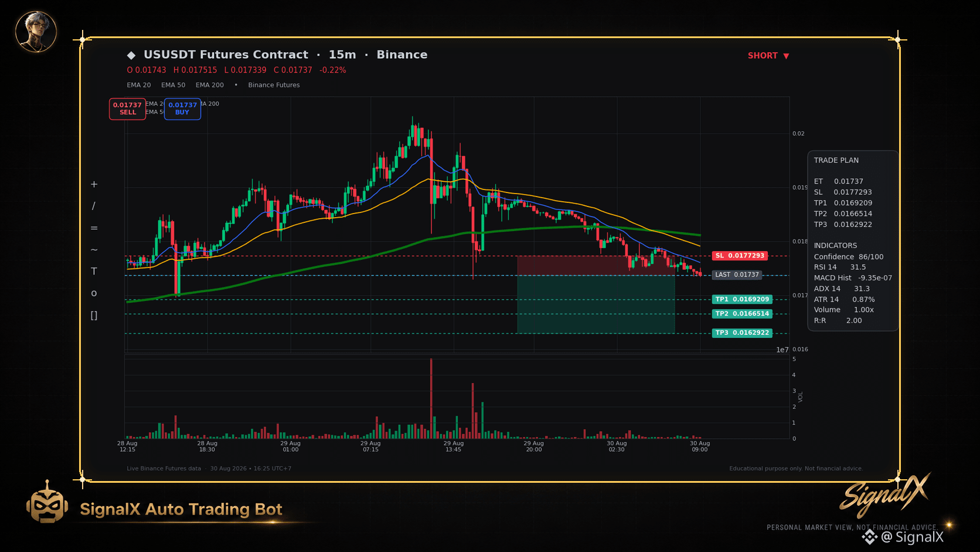Activate the "T" text annotation tool
The width and height of the screenshot is (980, 552).
pos(94,271)
